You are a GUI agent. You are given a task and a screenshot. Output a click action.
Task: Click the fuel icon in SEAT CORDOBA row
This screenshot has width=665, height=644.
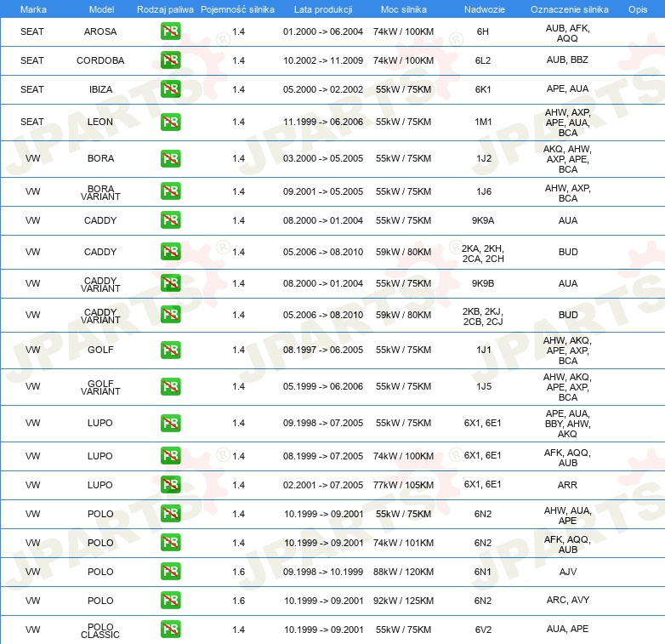coord(170,60)
